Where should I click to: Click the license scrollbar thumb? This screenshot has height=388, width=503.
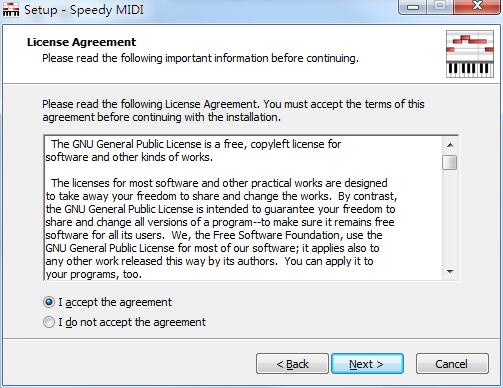[450, 162]
